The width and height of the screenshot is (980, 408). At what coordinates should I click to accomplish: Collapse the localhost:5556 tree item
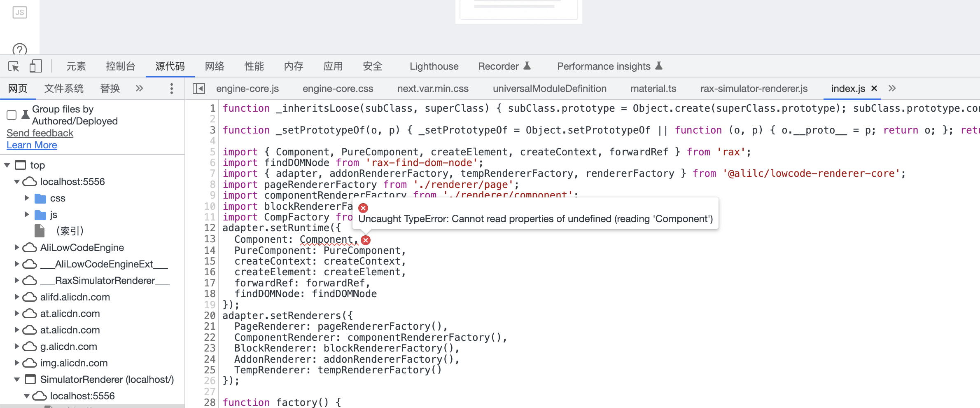16,182
